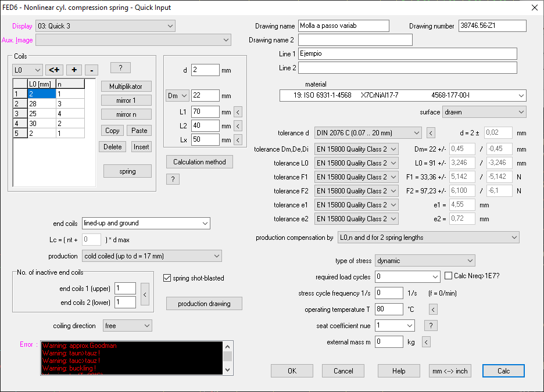This screenshot has height=392, width=544.
Task: Click the 'production drawing' button
Action: point(204,304)
